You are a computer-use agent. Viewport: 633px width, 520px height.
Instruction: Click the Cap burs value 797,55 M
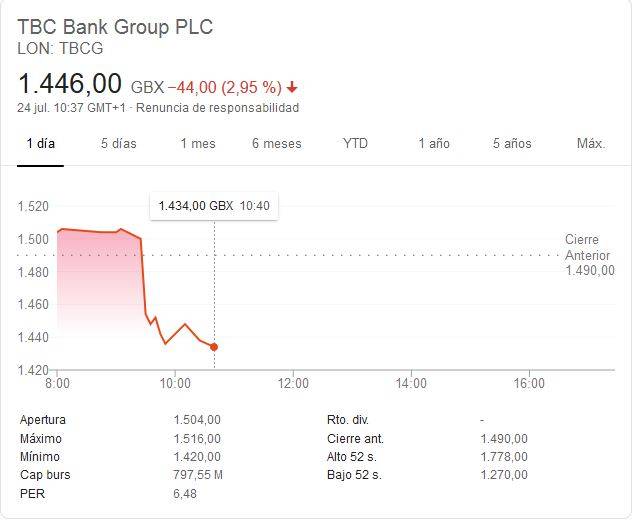click(x=198, y=475)
